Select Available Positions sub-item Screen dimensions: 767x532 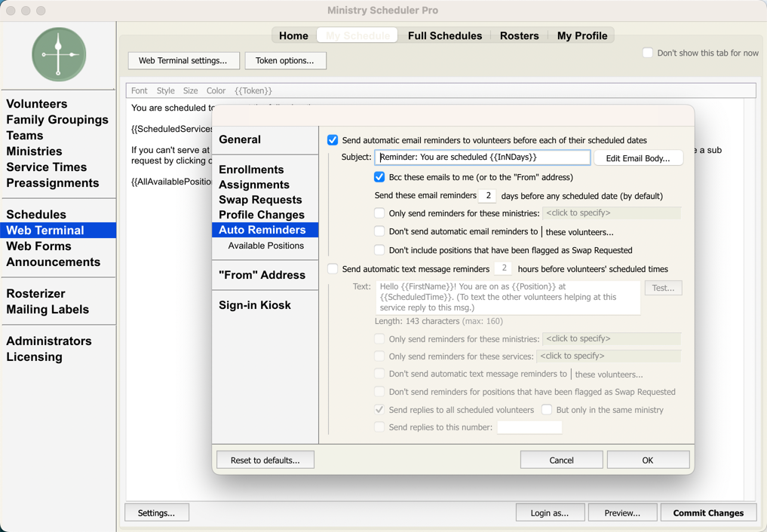tap(265, 246)
